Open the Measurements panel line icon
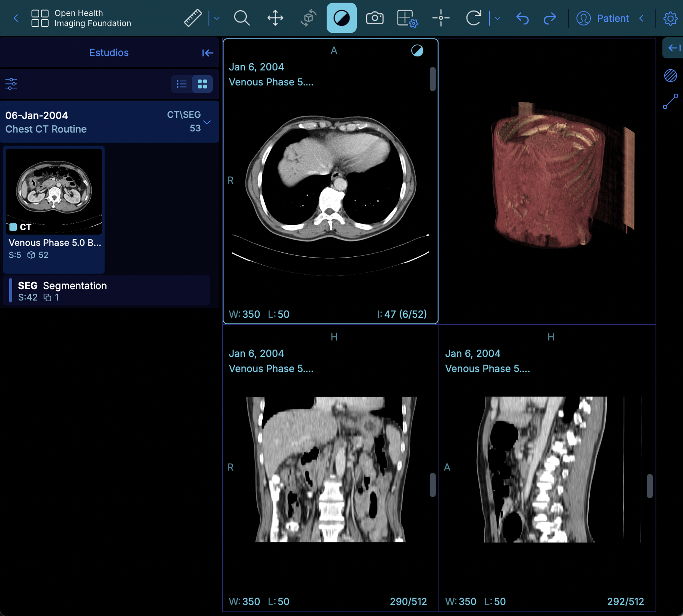Viewport: 683px width, 616px height. 670,101
